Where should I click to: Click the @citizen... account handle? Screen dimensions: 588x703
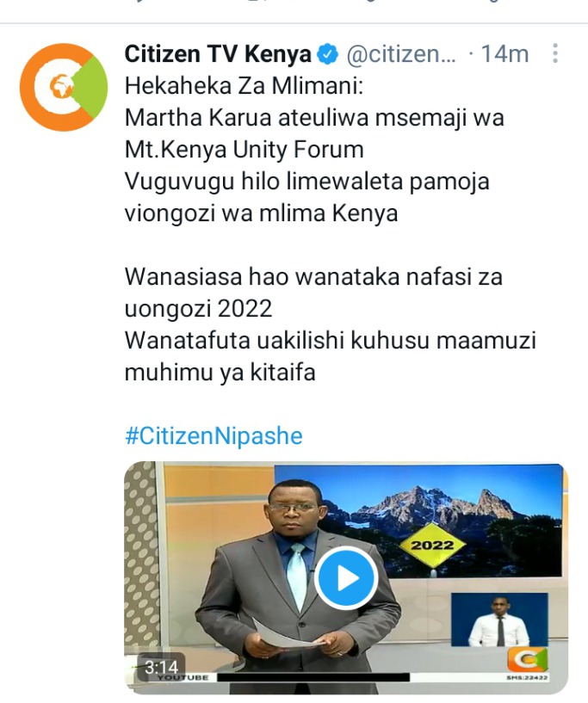point(401,54)
